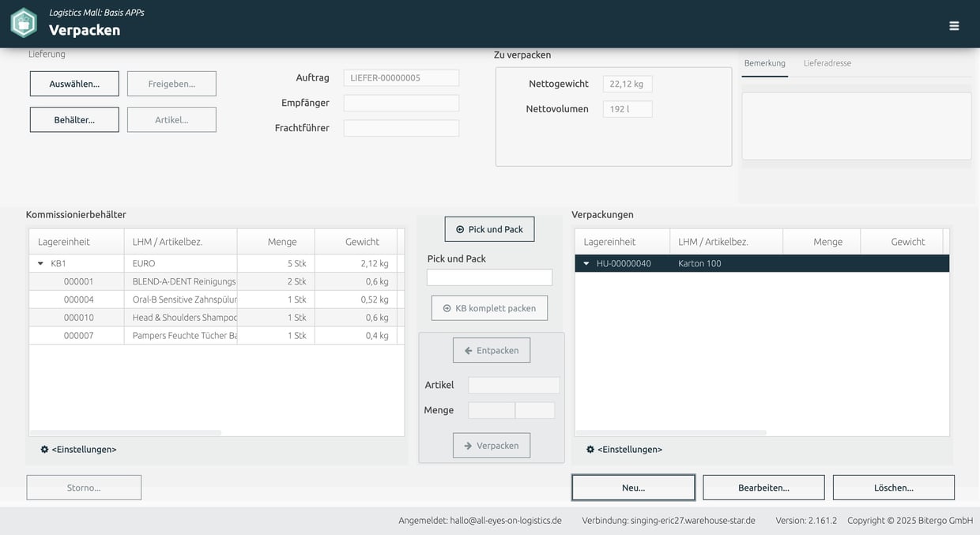Click the Freigeben... button
980x535 pixels.
pyautogui.click(x=171, y=84)
